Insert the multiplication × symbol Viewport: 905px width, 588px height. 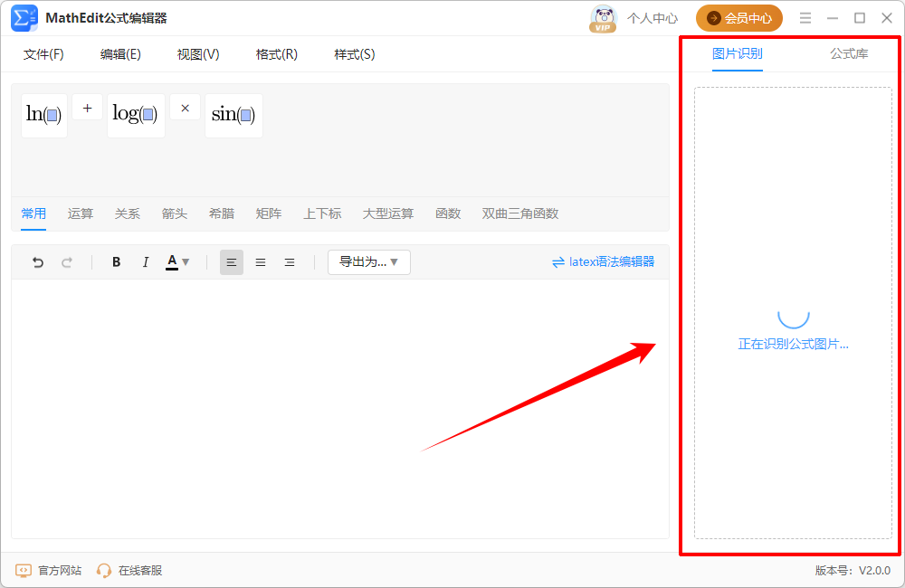coord(186,108)
